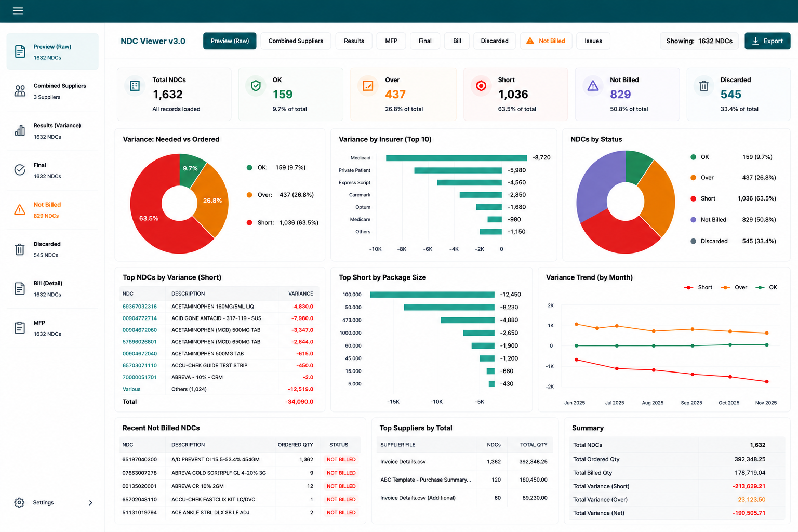Click the NDC 51131019794 row

click(241, 513)
